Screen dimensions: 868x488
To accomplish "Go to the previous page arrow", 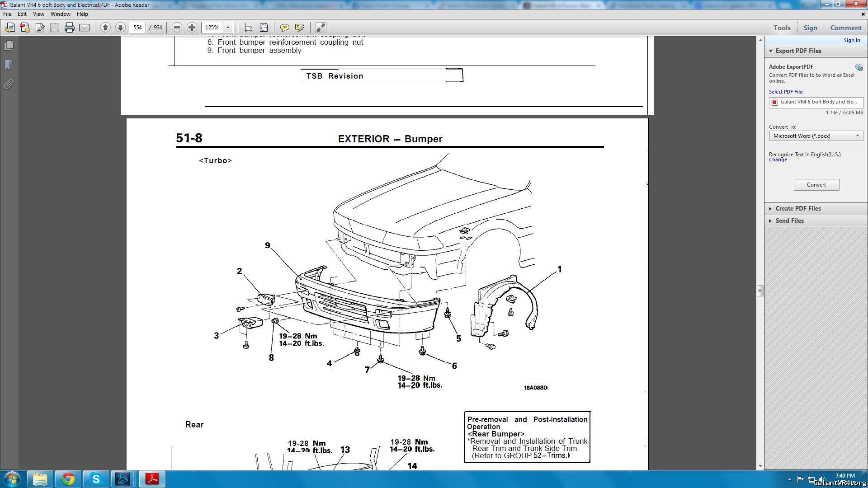I will point(105,28).
